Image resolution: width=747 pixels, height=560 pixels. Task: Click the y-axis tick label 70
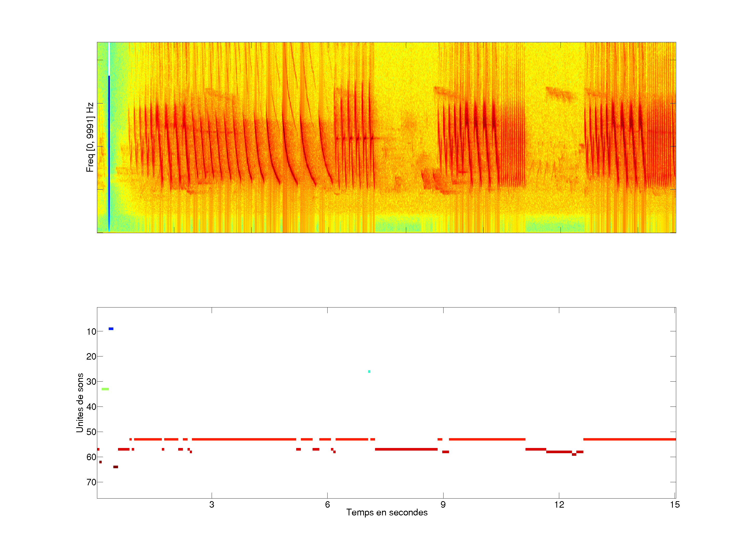pyautogui.click(x=91, y=482)
